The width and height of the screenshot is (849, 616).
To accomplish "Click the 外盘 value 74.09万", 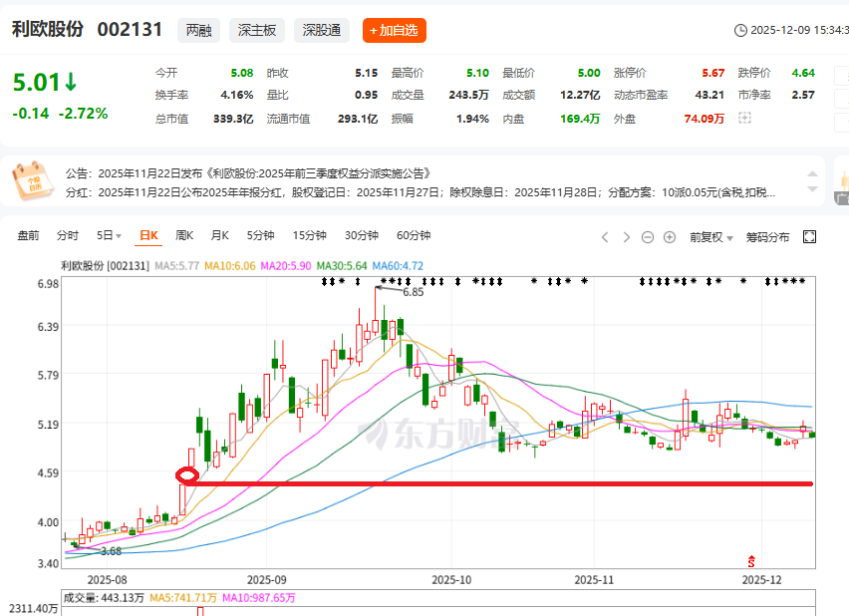I will point(704,119).
